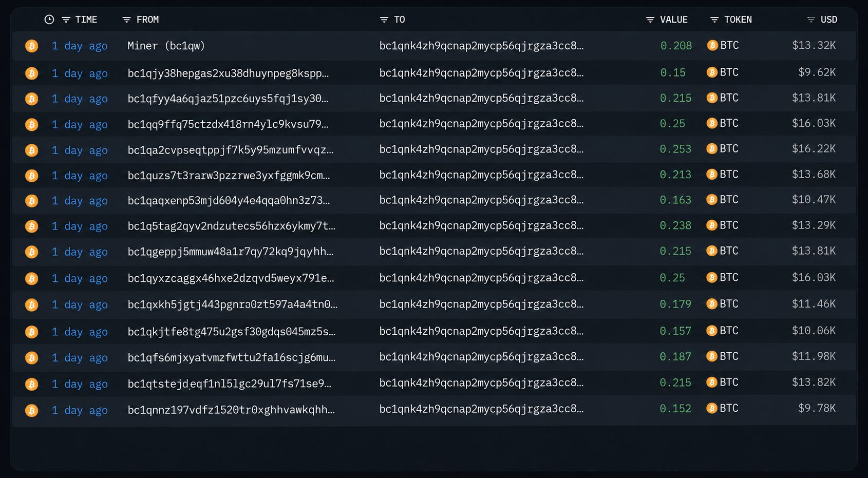Screen dimensions: 868x478
Task: Click the BTC token icon in the $9.78K row
Action: tap(712, 408)
